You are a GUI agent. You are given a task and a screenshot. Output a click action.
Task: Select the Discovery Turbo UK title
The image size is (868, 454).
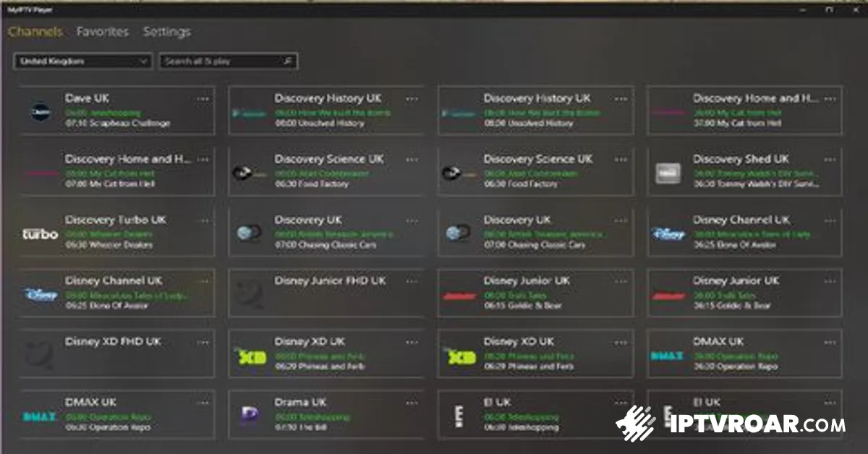[x=116, y=220]
